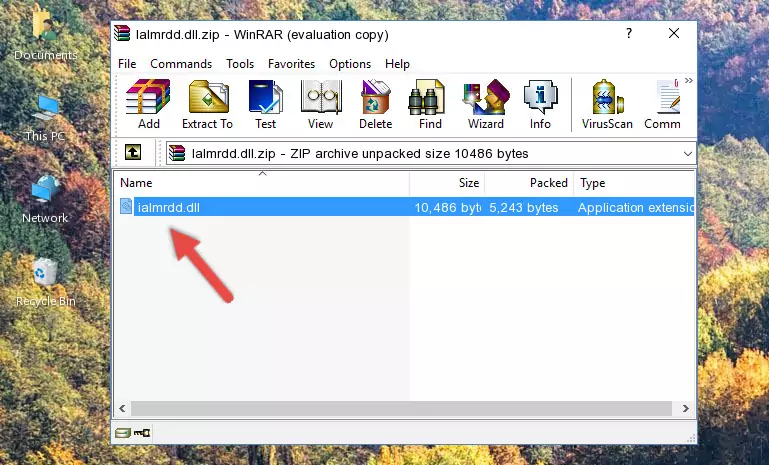Open the Options menu
Image resolution: width=769 pixels, height=465 pixels.
[x=350, y=64]
